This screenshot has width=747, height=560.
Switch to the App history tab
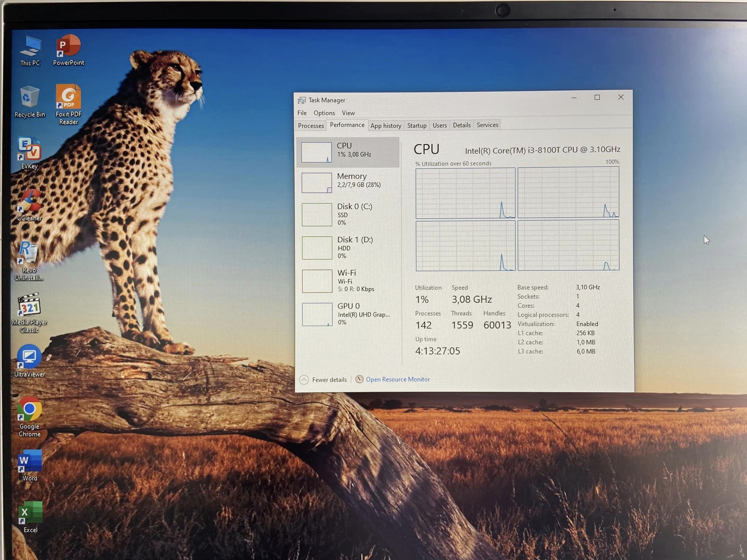[386, 126]
